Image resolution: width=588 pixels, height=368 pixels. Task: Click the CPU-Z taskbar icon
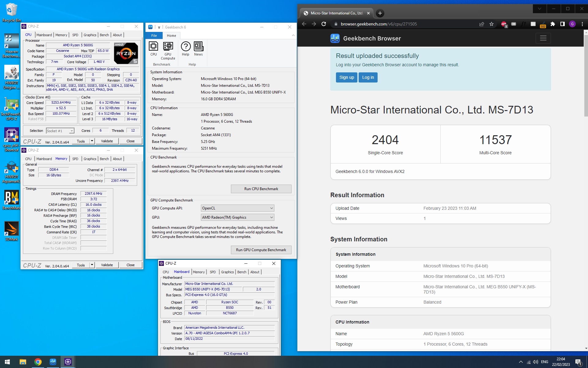click(x=68, y=362)
